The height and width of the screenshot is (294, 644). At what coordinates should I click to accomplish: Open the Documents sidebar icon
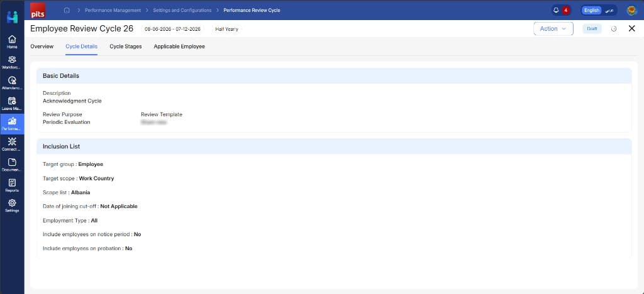point(12,165)
